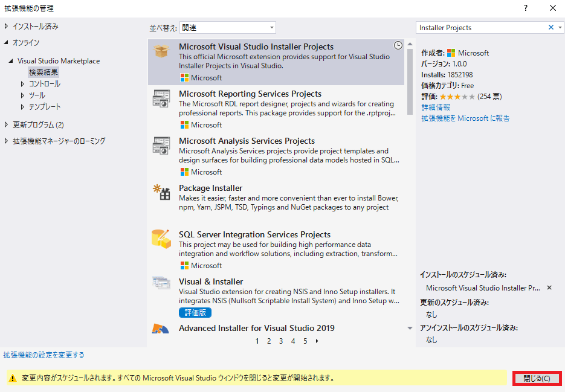
Task: Click the yellow warning icon in notification bar
Action: click(13, 378)
